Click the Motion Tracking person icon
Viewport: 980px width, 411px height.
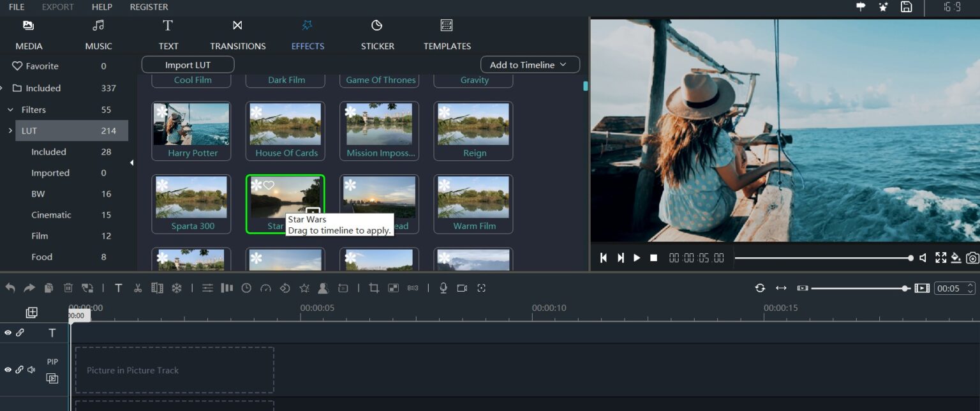click(x=323, y=288)
